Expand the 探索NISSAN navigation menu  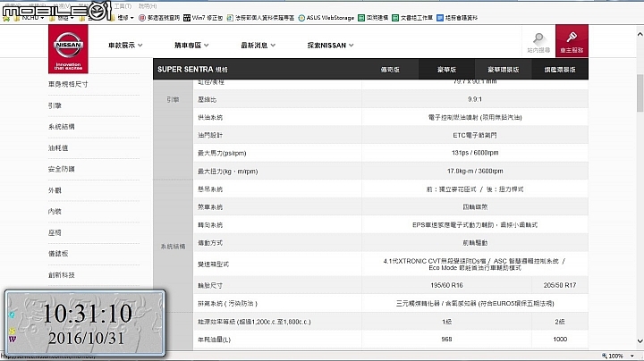pos(330,45)
